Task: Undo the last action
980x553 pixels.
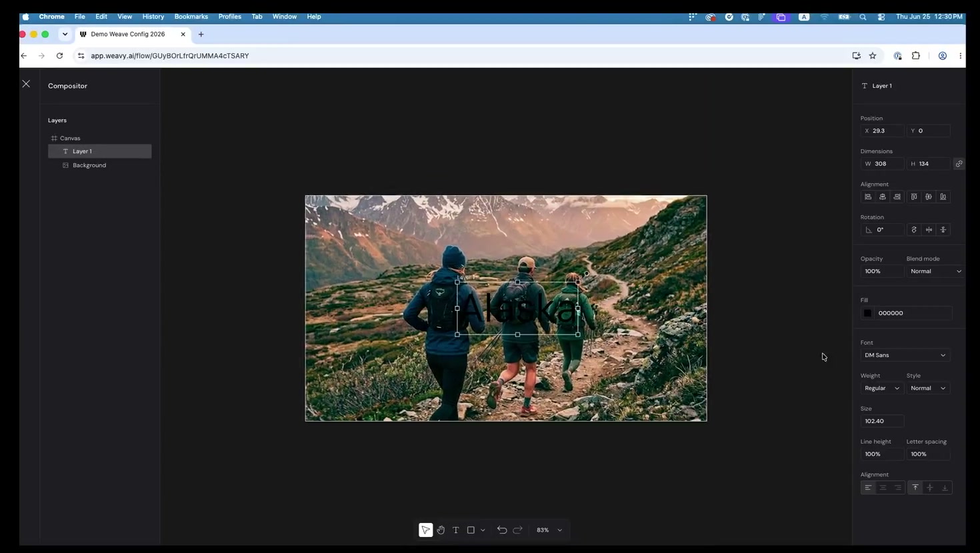Action: coord(502,530)
